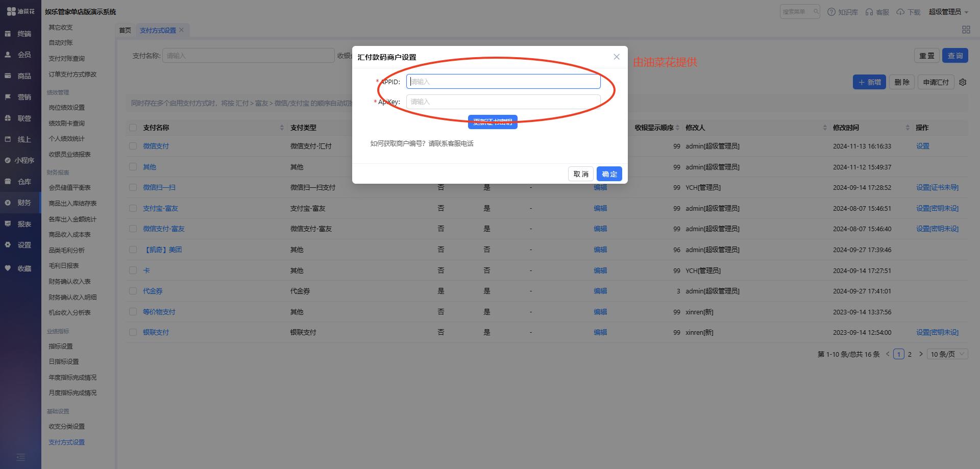980x469 pixels.
Task: Go to previous page arrow
Action: click(x=888, y=354)
